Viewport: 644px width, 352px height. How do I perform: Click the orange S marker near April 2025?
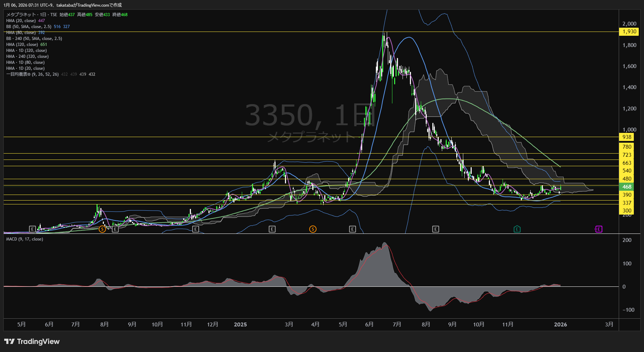click(313, 229)
